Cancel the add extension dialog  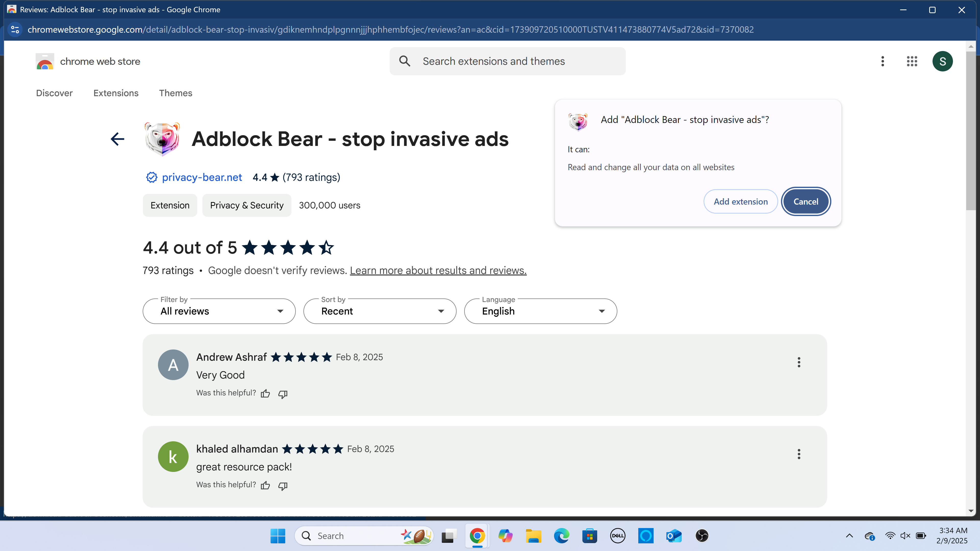coord(805,202)
